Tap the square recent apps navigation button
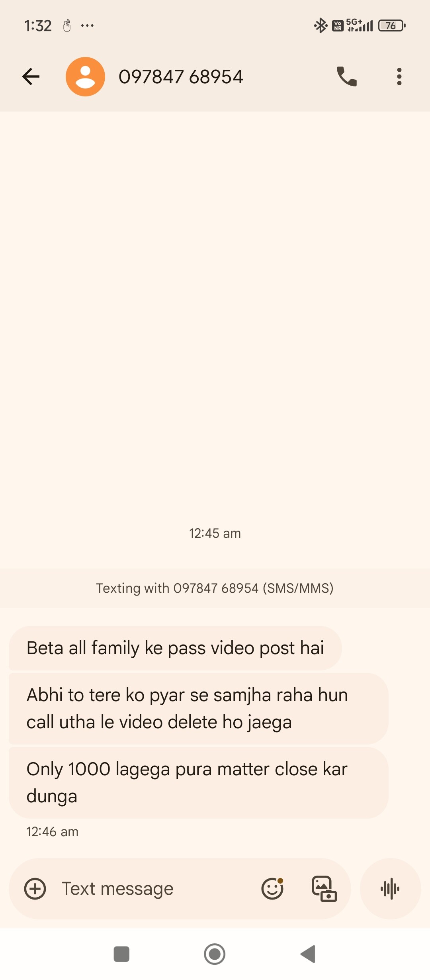 click(121, 954)
